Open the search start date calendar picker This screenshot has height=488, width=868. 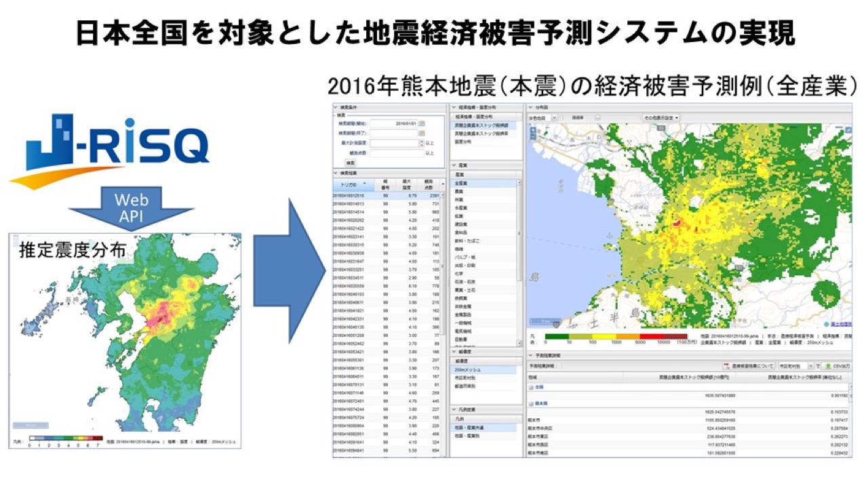(x=421, y=124)
